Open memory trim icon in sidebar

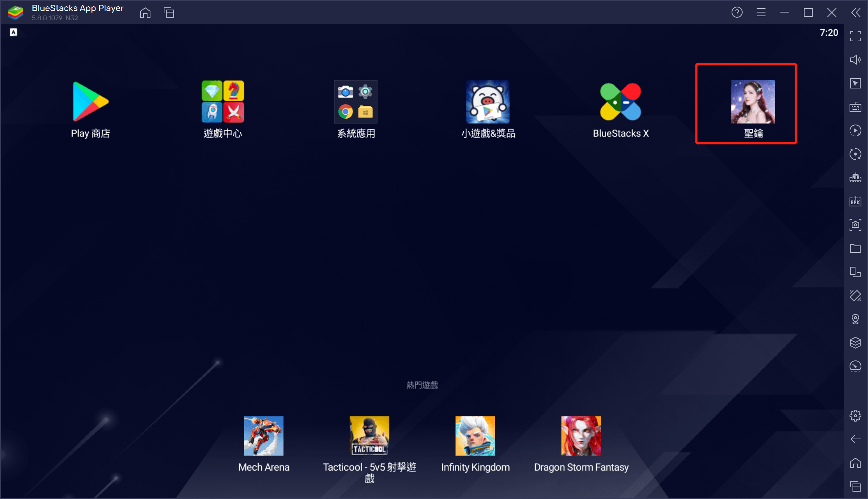coord(855,178)
